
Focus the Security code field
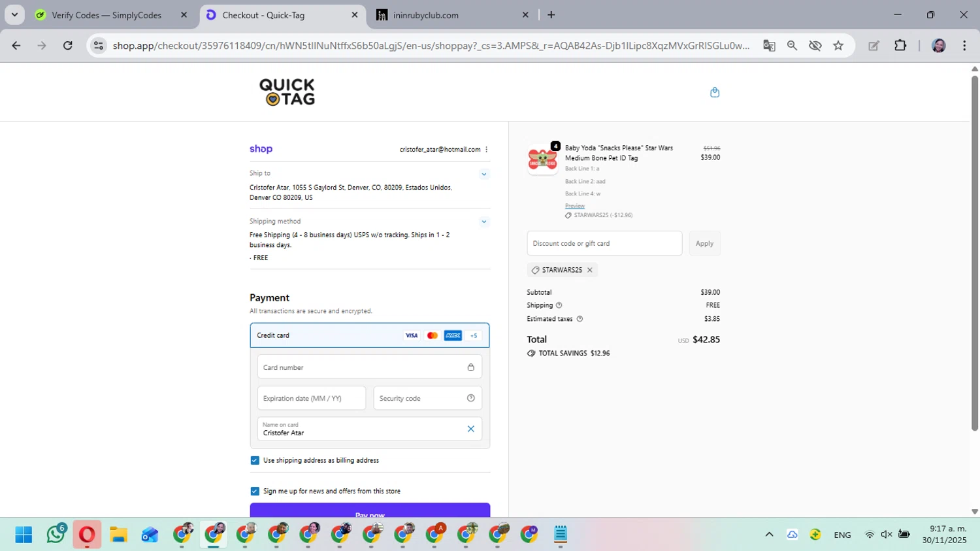click(428, 398)
